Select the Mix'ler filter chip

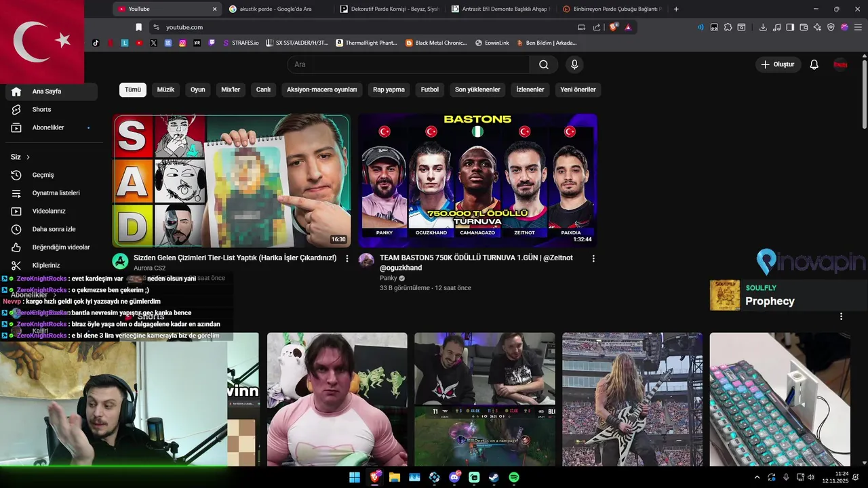231,89
